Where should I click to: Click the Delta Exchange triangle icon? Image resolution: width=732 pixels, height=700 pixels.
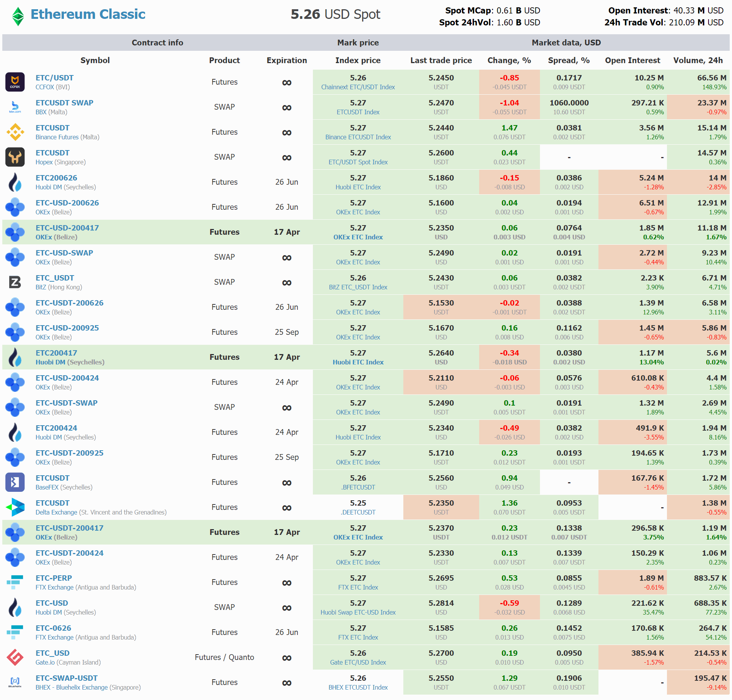coord(15,507)
